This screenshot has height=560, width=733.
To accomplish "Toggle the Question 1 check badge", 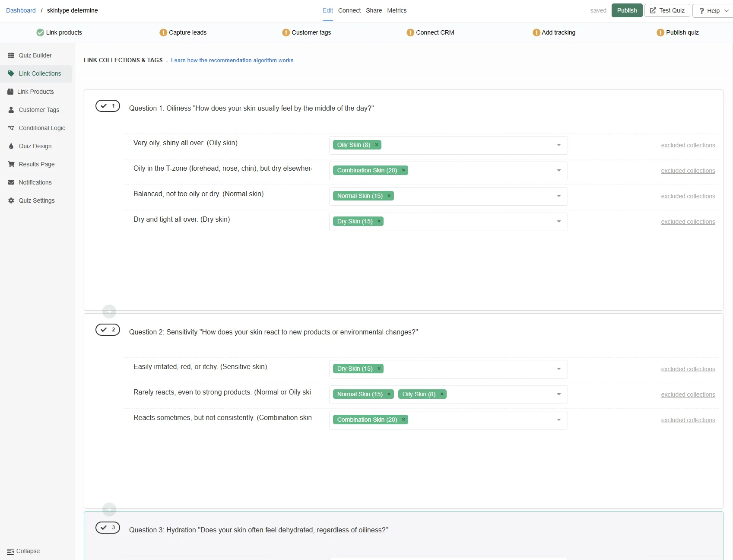I will coord(108,106).
